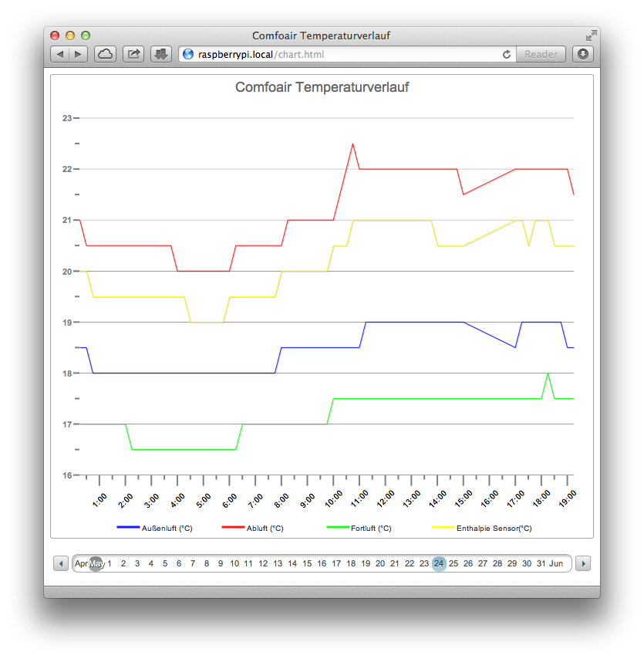Minimize the window with yellow button
This screenshot has height=659, width=644.
[70, 35]
